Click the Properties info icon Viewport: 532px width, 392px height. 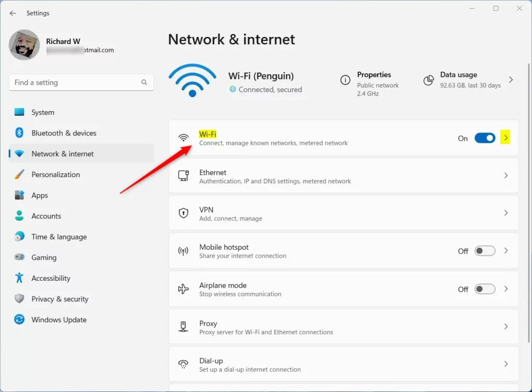[345, 80]
